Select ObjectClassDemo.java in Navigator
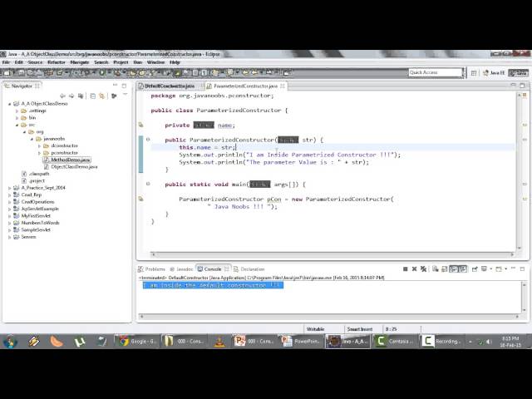The height and width of the screenshot is (399, 532). [71, 167]
